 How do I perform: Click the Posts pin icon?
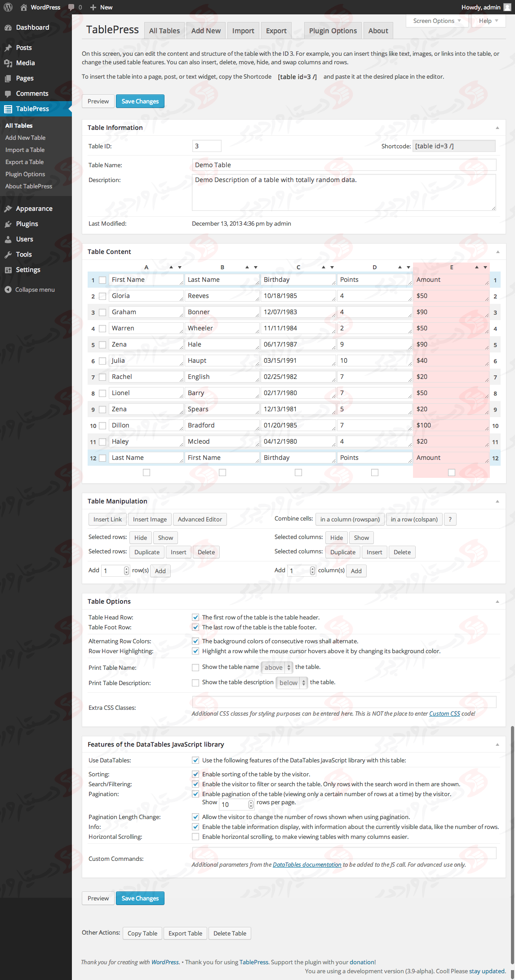pyautogui.click(x=8, y=48)
